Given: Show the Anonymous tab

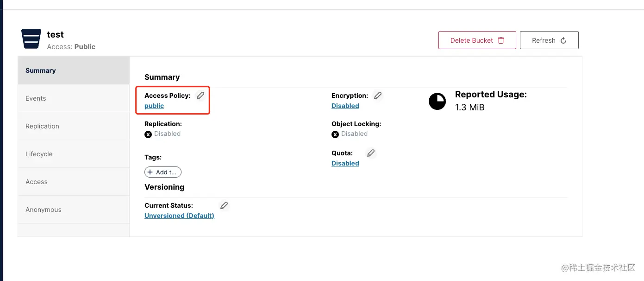Looking at the screenshot, I should (73, 210).
